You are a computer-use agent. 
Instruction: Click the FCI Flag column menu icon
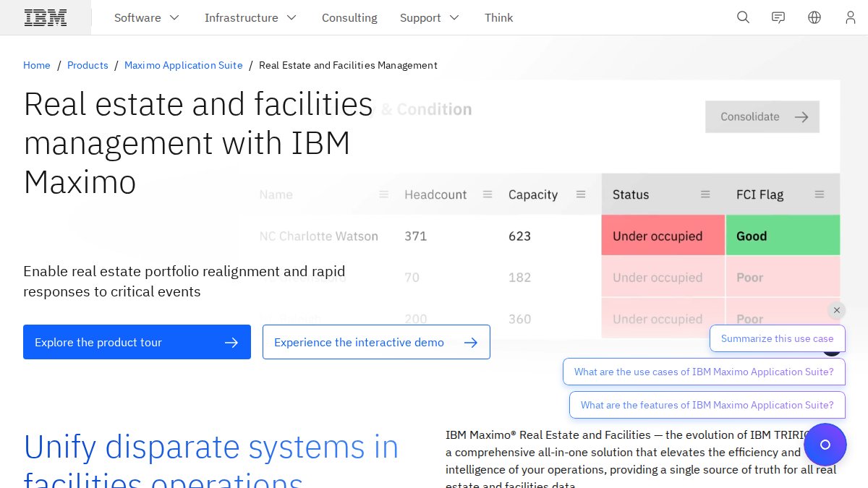click(820, 194)
